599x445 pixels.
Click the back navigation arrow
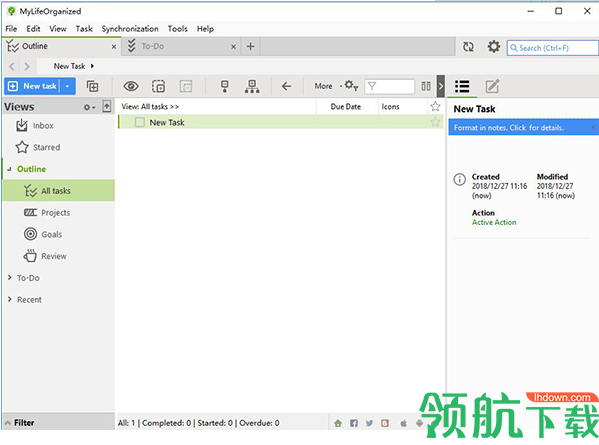pyautogui.click(x=12, y=66)
